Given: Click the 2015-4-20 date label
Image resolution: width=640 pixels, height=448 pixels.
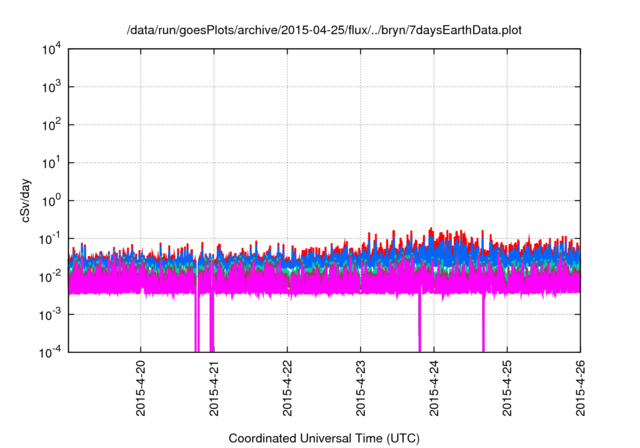Looking at the screenshot, I should (x=141, y=388).
